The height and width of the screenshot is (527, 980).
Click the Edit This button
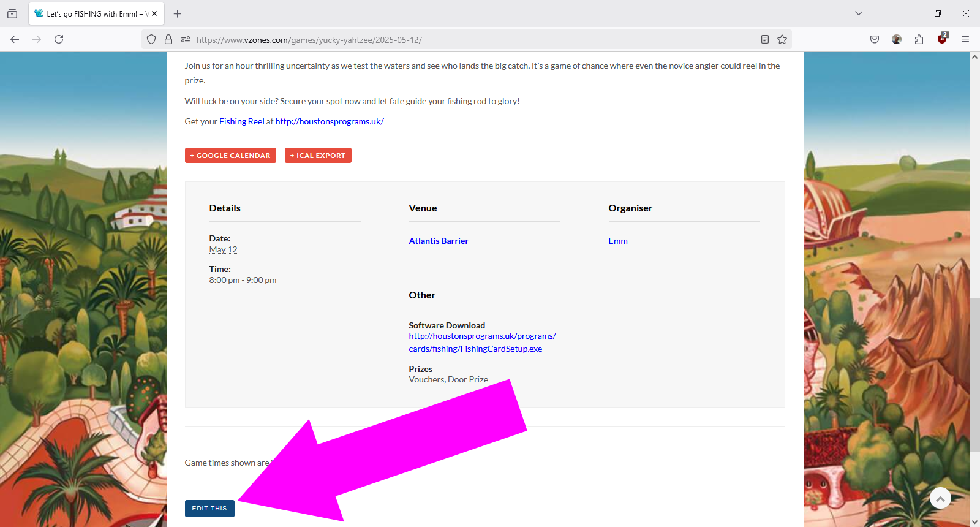(x=209, y=509)
